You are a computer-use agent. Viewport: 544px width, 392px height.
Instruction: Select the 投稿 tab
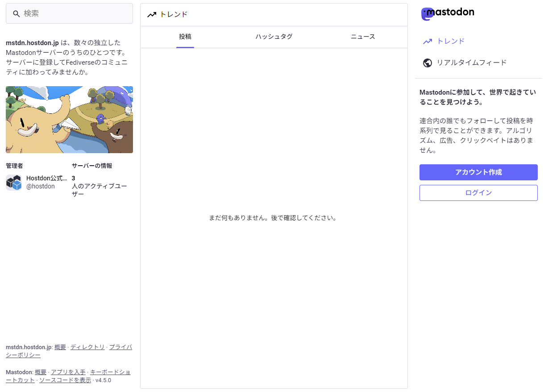point(185,37)
